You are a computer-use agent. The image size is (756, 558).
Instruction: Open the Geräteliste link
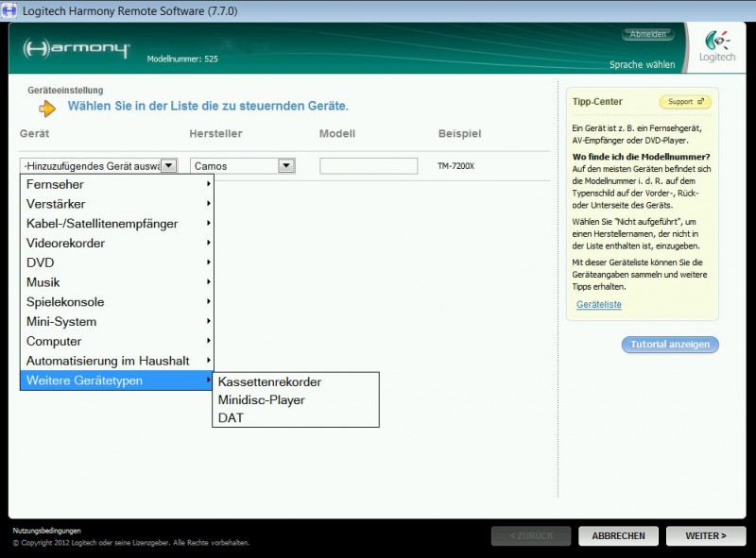tap(599, 305)
